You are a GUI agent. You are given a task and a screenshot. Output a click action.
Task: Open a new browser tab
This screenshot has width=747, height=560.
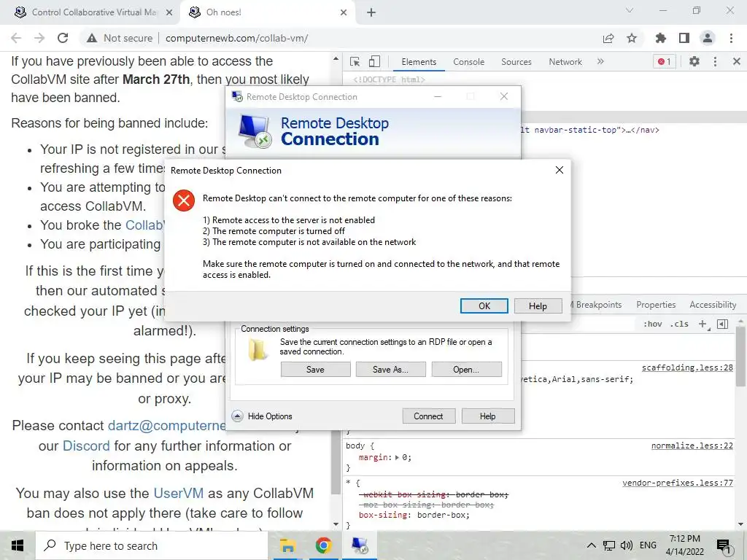coord(371,12)
